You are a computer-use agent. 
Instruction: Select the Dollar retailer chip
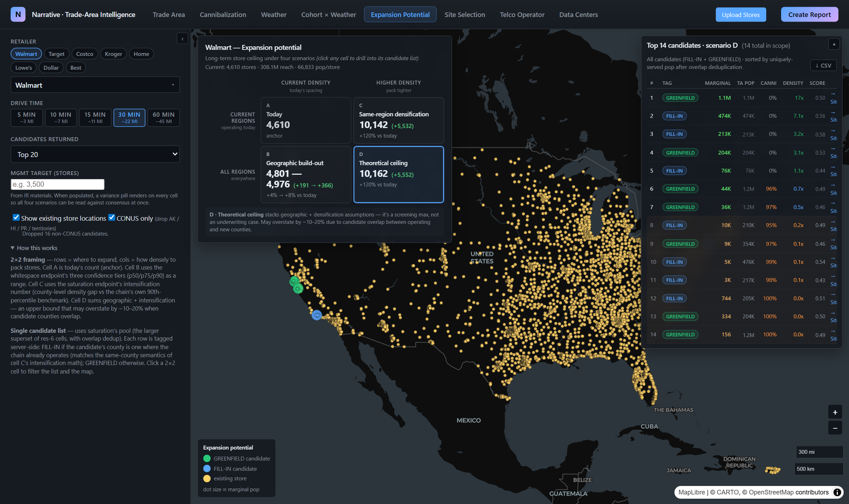click(x=51, y=68)
